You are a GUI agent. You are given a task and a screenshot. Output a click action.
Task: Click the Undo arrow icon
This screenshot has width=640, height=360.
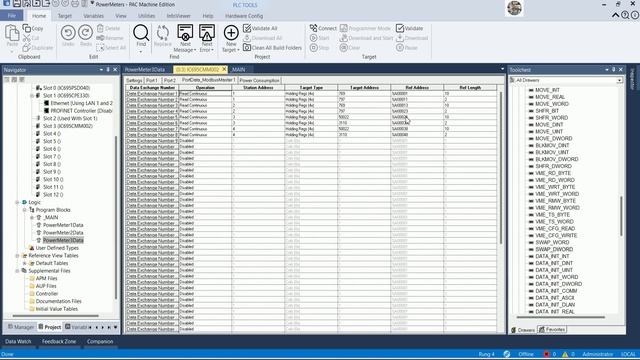pyautogui.click(x=68, y=33)
